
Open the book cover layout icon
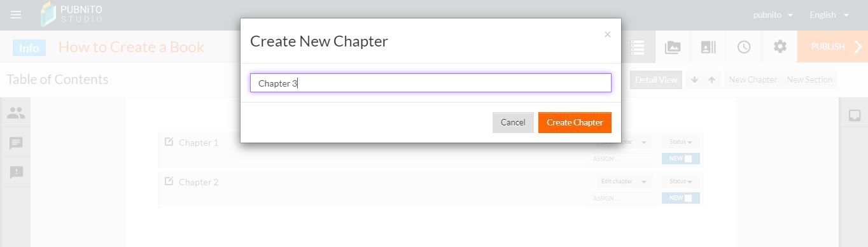pos(708,46)
